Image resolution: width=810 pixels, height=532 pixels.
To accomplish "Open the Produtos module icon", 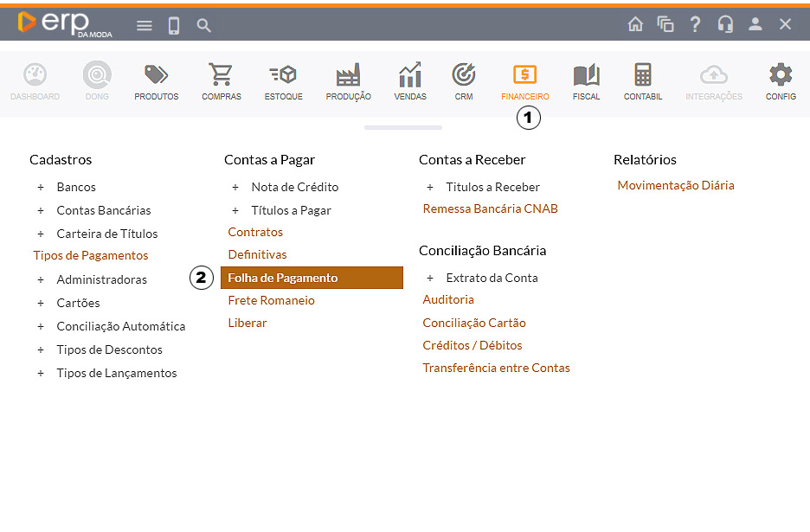I will tap(156, 81).
